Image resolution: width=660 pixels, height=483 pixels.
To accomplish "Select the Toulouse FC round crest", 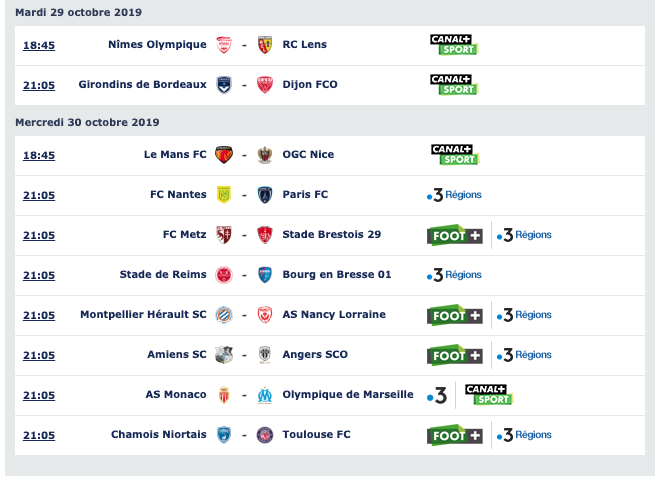I will [x=265, y=435].
